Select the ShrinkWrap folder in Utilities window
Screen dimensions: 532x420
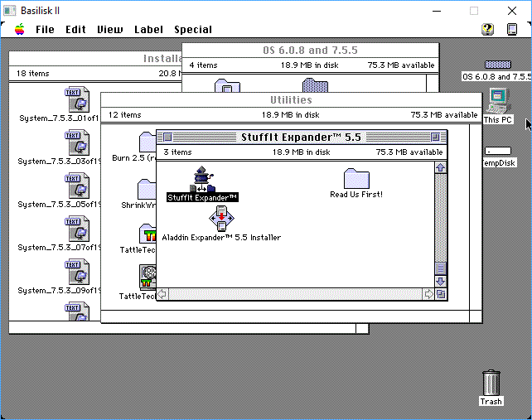point(147,189)
